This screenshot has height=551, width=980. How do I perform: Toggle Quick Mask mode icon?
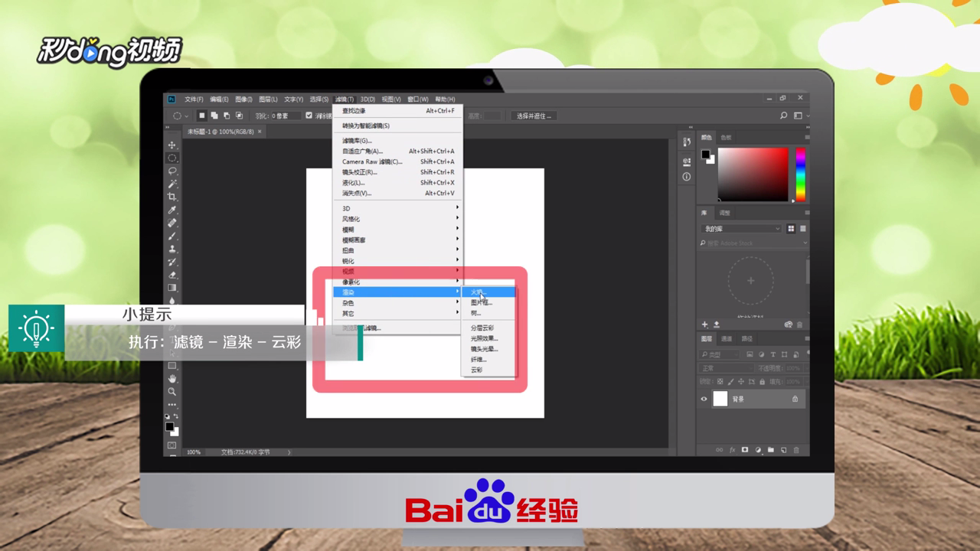[x=172, y=445]
